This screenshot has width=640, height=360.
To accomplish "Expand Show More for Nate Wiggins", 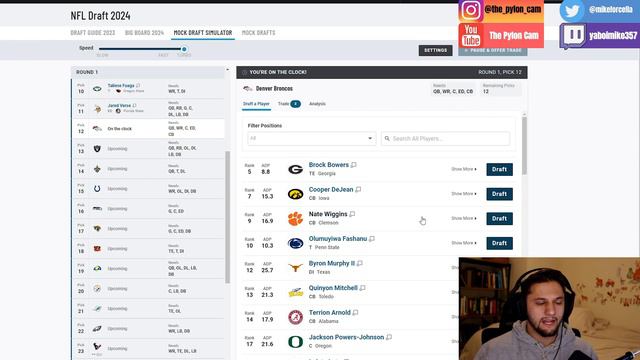I will [464, 218].
